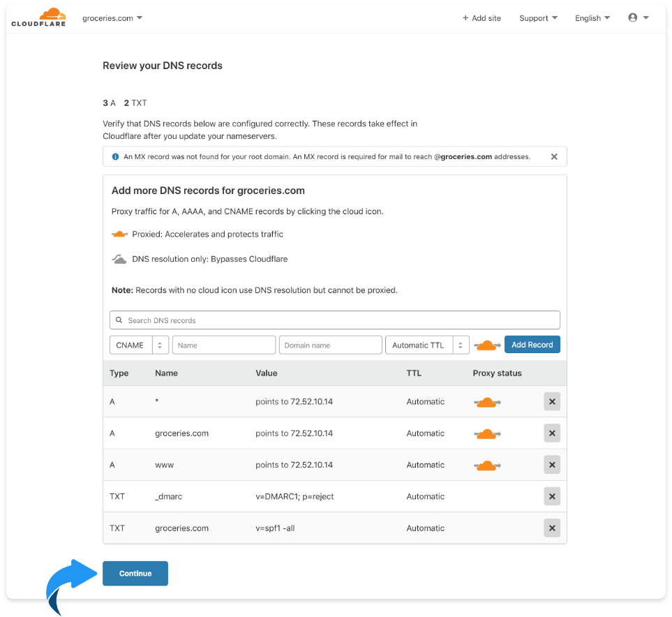Click the v=DMARC1; p=reject value
672x617 pixels.
(x=295, y=496)
